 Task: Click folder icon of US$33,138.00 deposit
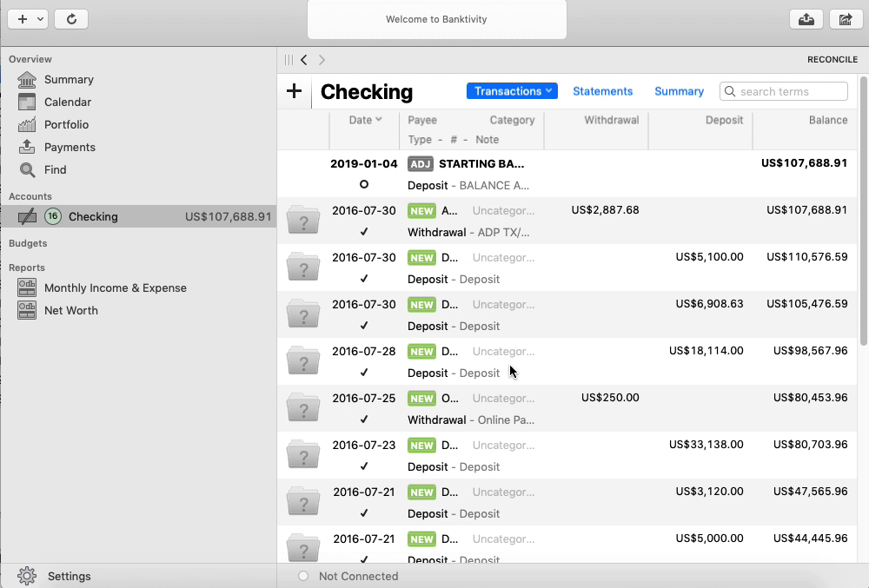303,454
